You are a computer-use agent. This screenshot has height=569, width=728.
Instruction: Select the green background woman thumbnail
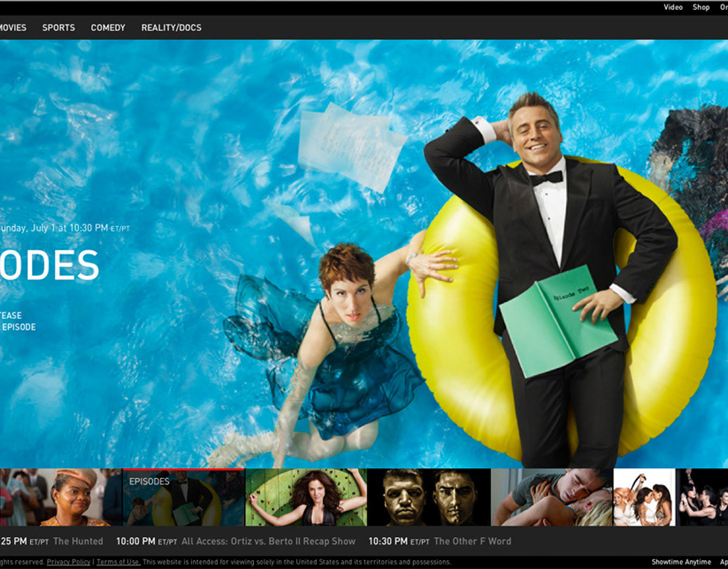point(306,497)
